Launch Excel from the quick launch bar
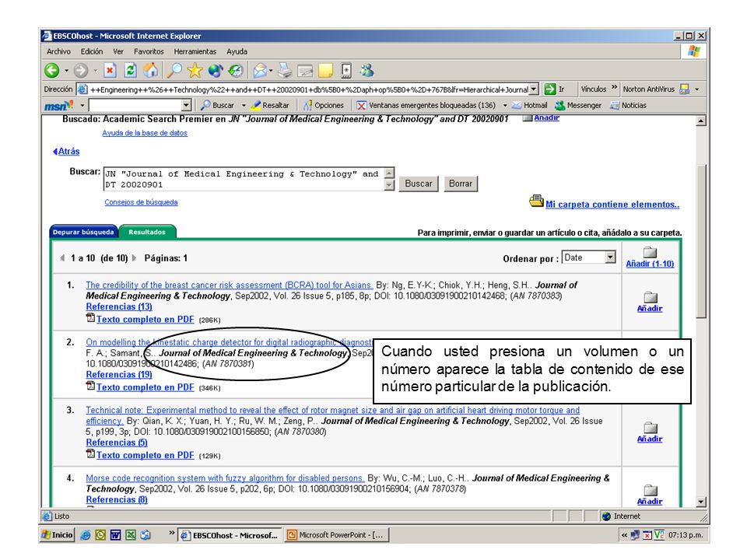This screenshot has width=747, height=560. click(131, 535)
